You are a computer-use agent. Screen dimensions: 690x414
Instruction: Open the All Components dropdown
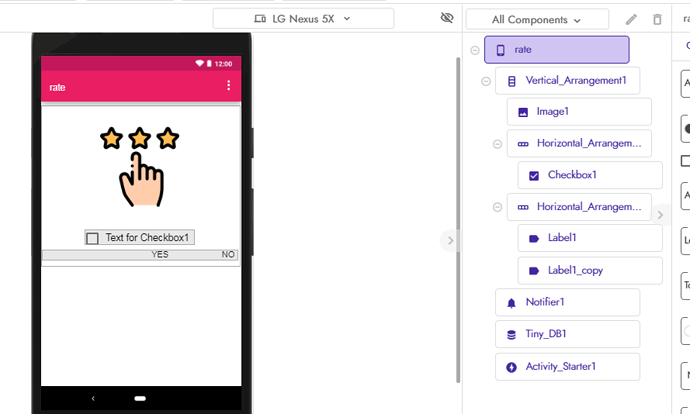[537, 20]
